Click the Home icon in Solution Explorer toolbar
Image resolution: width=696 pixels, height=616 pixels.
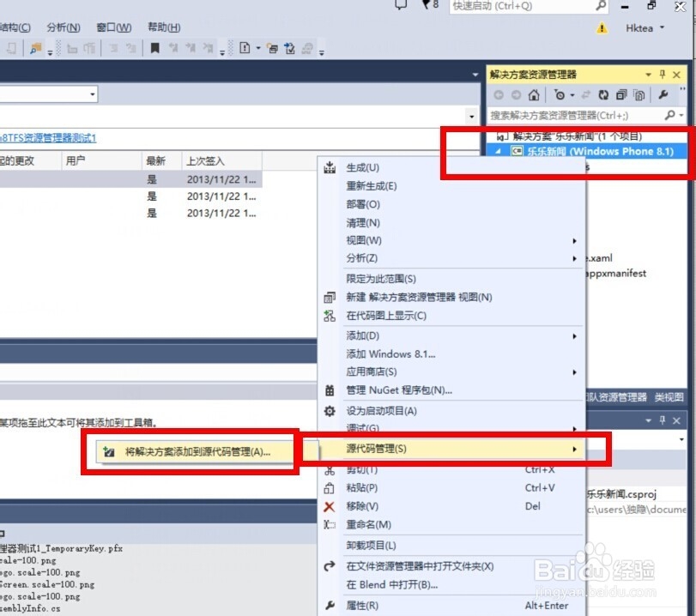coord(534,95)
